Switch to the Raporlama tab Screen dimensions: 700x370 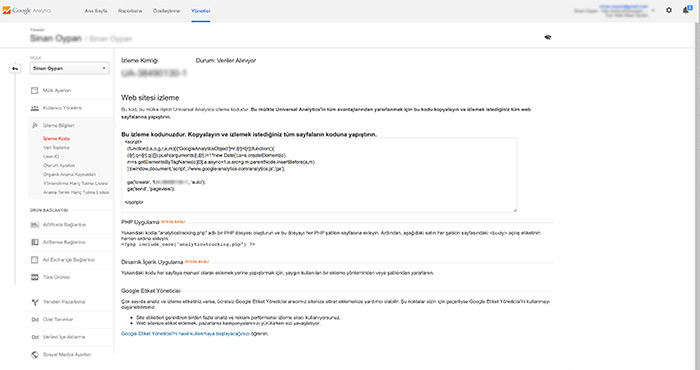(130, 11)
